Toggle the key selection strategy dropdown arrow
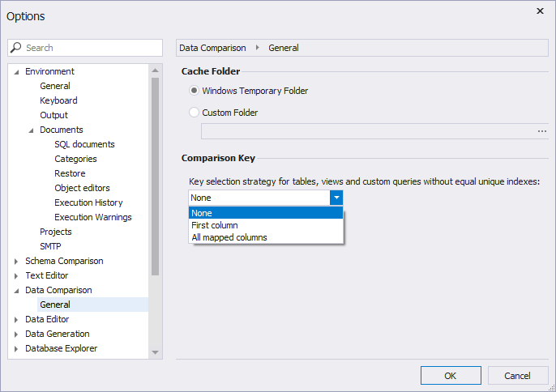 tap(336, 198)
